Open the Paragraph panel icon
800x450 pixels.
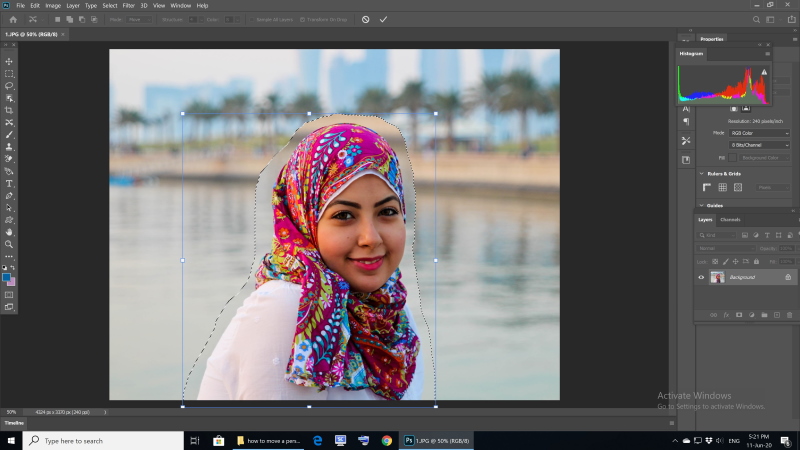(686, 121)
